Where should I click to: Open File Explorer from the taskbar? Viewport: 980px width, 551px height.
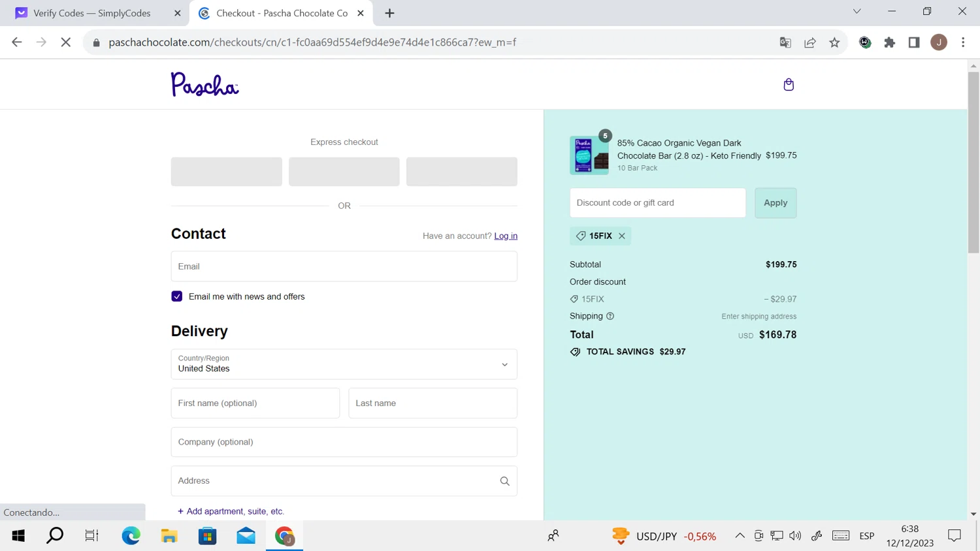[169, 536]
